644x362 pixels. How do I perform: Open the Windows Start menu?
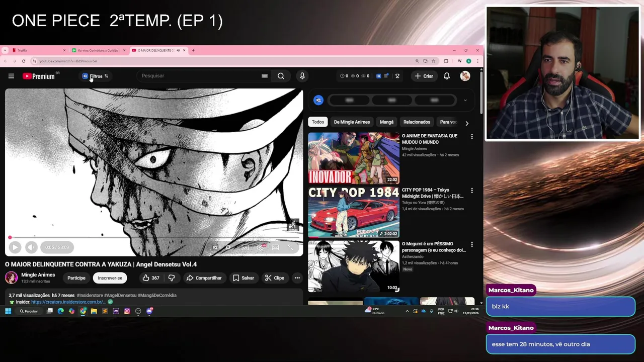pyautogui.click(x=8, y=311)
